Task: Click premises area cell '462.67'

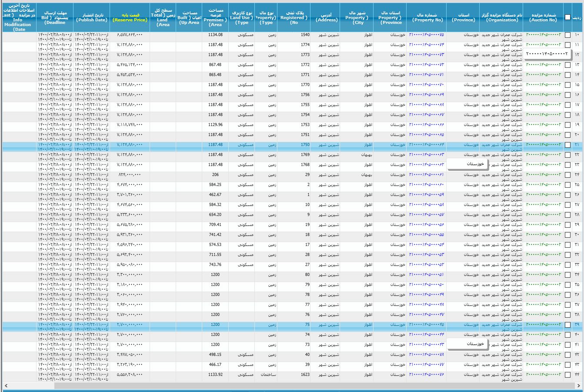Action: pyautogui.click(x=215, y=195)
